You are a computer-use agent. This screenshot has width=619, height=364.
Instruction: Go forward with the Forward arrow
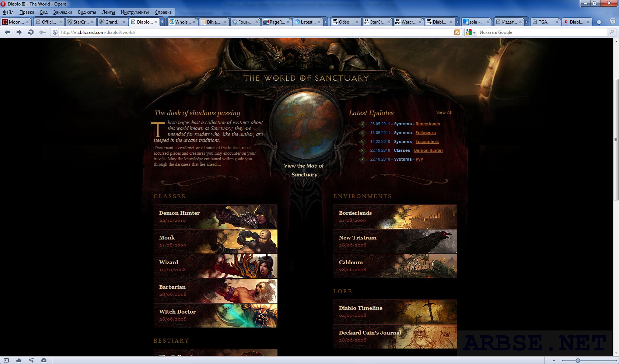[x=19, y=32]
